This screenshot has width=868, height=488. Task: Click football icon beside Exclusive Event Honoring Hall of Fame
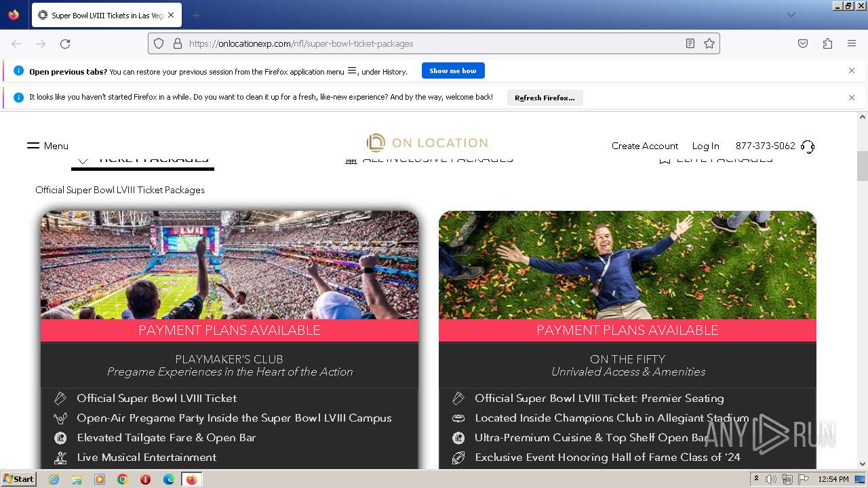[458, 457]
